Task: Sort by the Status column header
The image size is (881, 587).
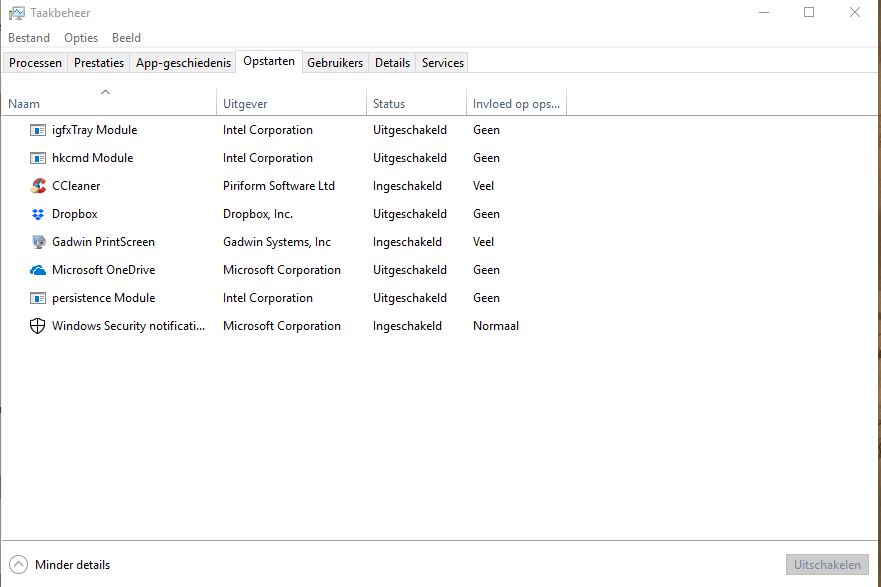Action: tap(416, 102)
